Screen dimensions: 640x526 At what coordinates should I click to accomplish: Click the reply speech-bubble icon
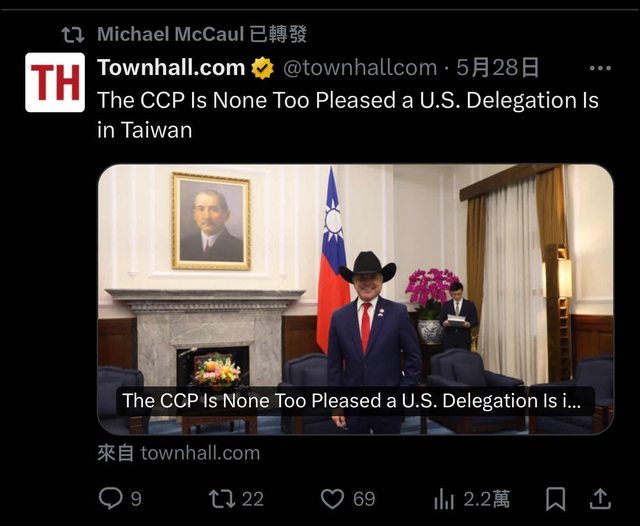tap(111, 499)
